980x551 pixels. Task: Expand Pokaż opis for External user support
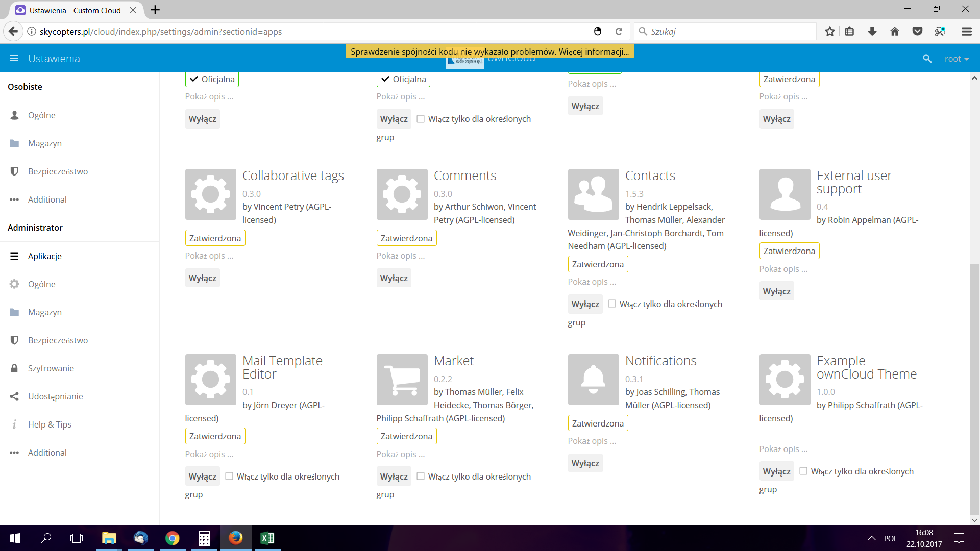[x=783, y=269]
